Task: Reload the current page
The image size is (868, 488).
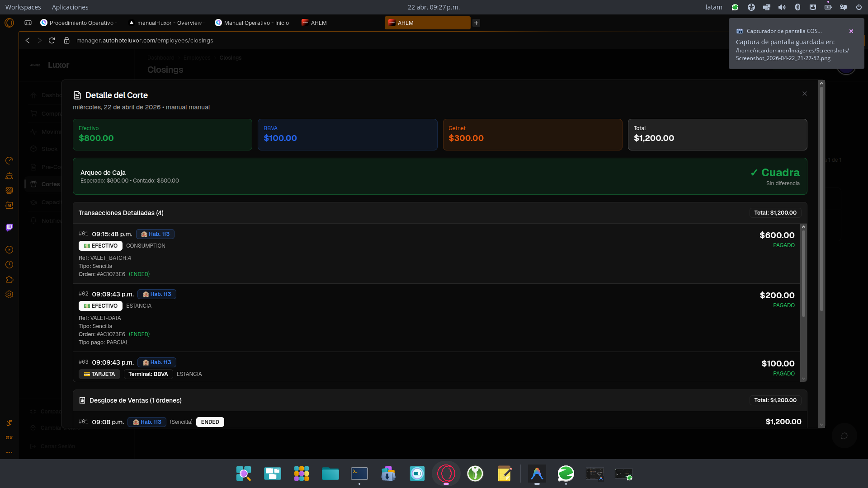Action: click(52, 40)
